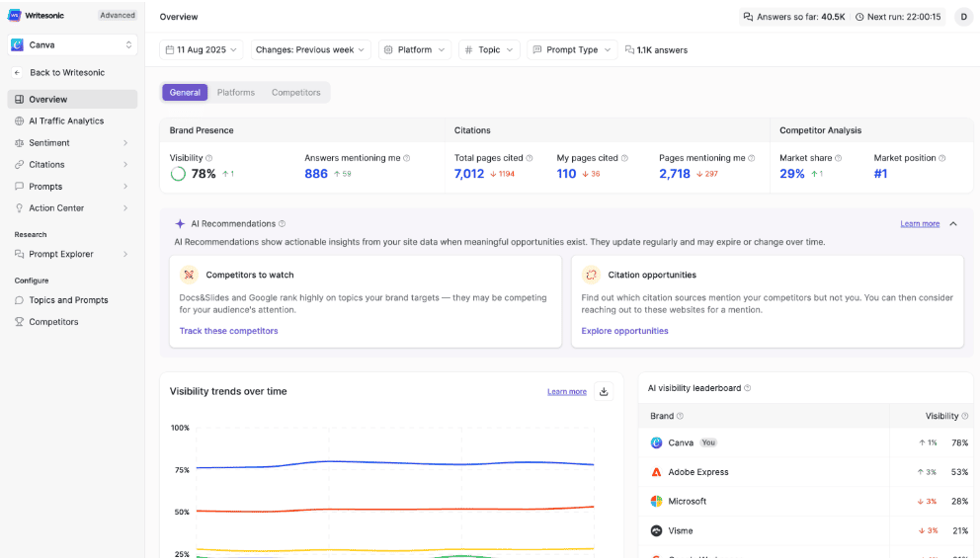
Task: Click the Competitors to watch card icon
Action: coord(189,275)
